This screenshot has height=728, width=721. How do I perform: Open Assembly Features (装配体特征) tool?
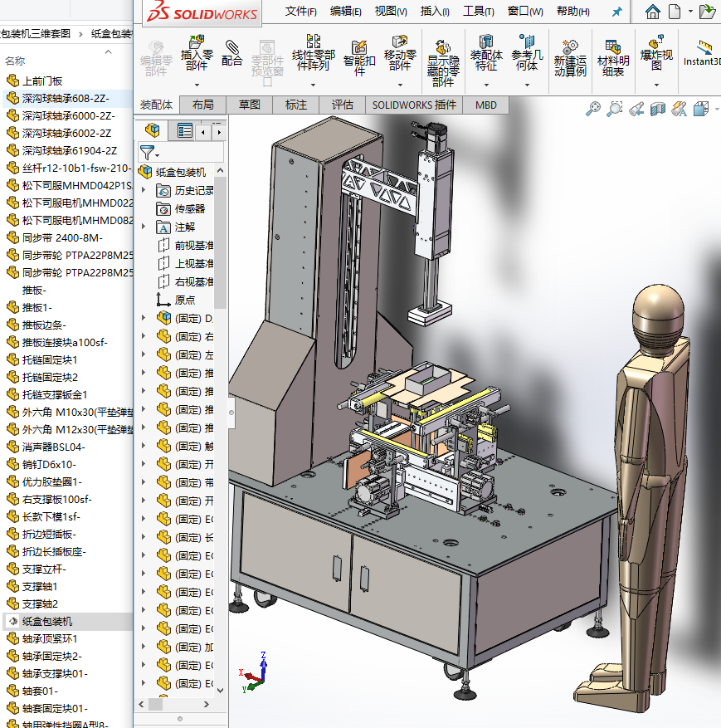click(485, 52)
